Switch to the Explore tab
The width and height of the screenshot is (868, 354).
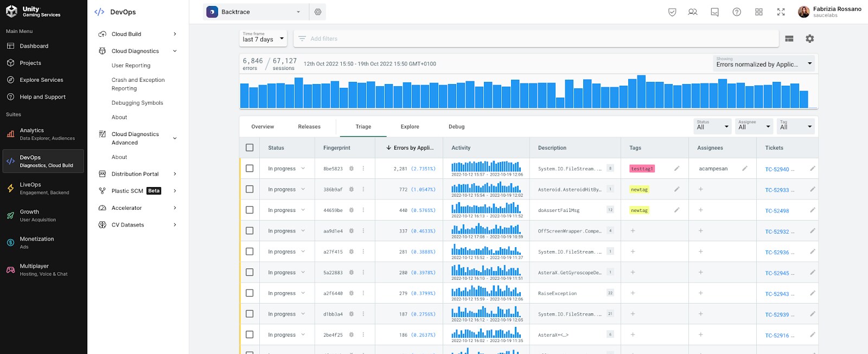tap(410, 127)
